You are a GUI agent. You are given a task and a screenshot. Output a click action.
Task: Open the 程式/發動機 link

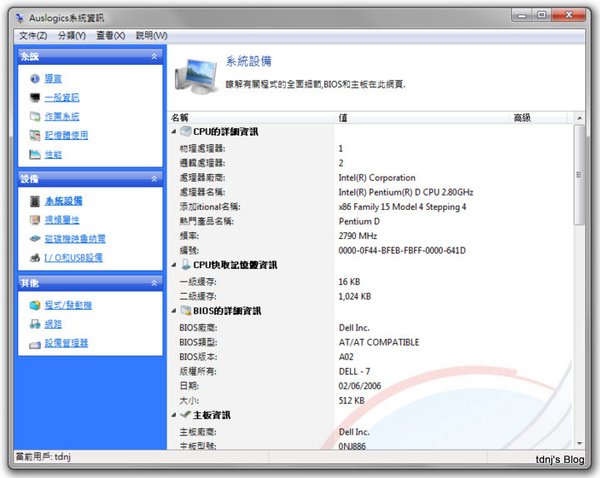(x=68, y=305)
